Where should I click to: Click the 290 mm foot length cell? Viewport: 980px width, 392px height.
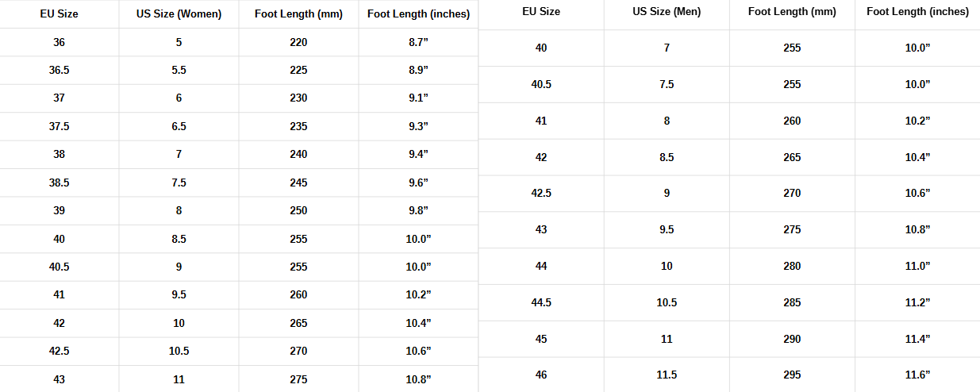pos(792,339)
